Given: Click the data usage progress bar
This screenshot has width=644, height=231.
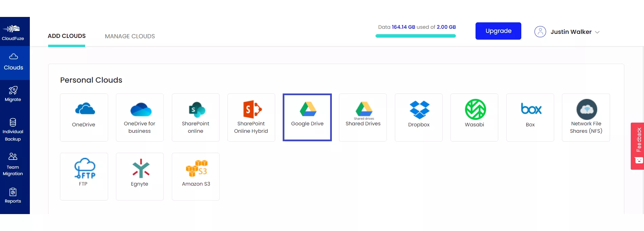Looking at the screenshot, I should (416, 36).
